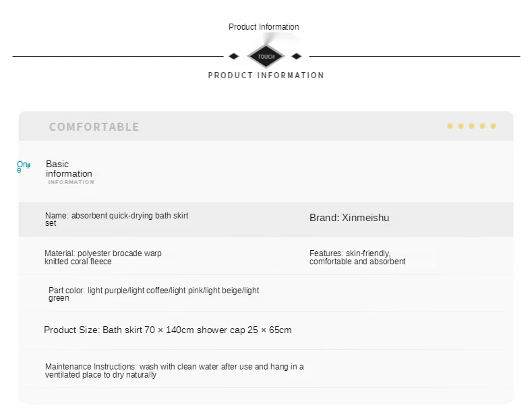Click the 'Brand: Xinmeishu' text

(x=349, y=218)
